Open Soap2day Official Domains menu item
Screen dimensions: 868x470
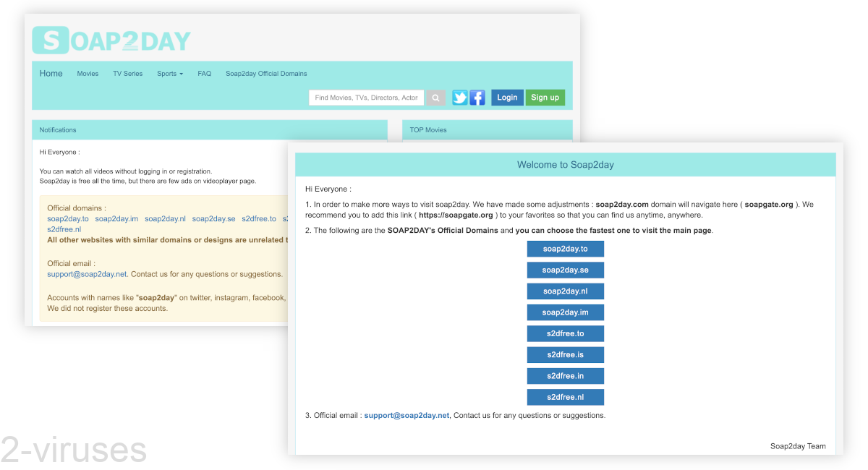266,74
